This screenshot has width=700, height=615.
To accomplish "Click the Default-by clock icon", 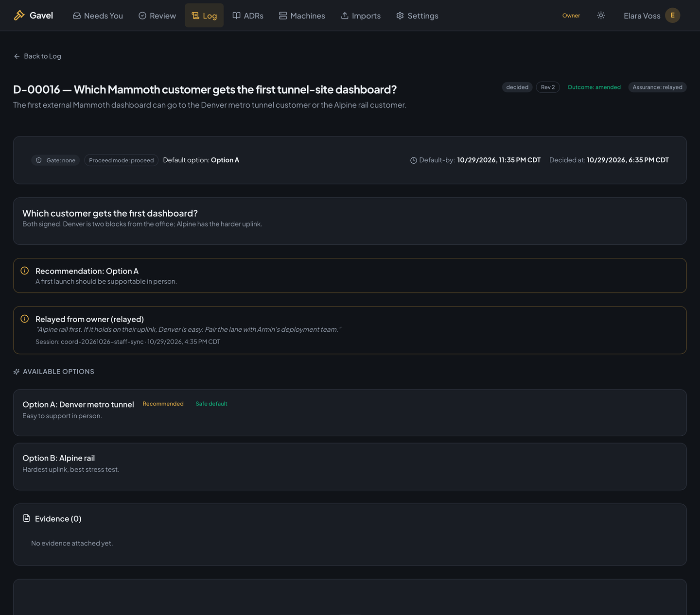I will point(414,160).
